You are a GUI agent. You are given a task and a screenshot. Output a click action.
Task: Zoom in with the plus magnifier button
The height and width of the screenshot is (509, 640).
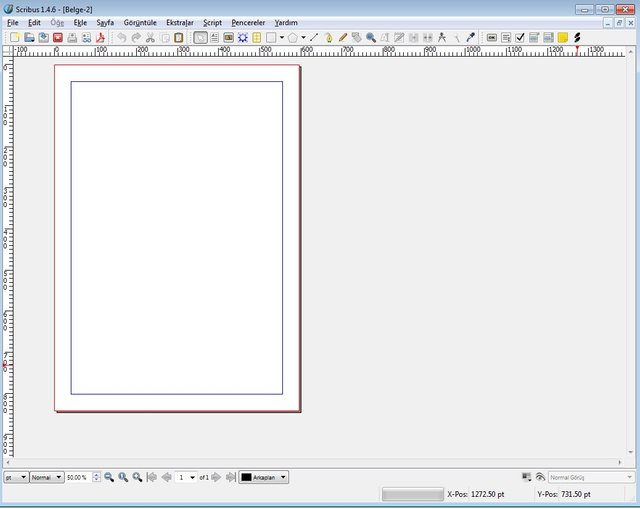coord(137,477)
